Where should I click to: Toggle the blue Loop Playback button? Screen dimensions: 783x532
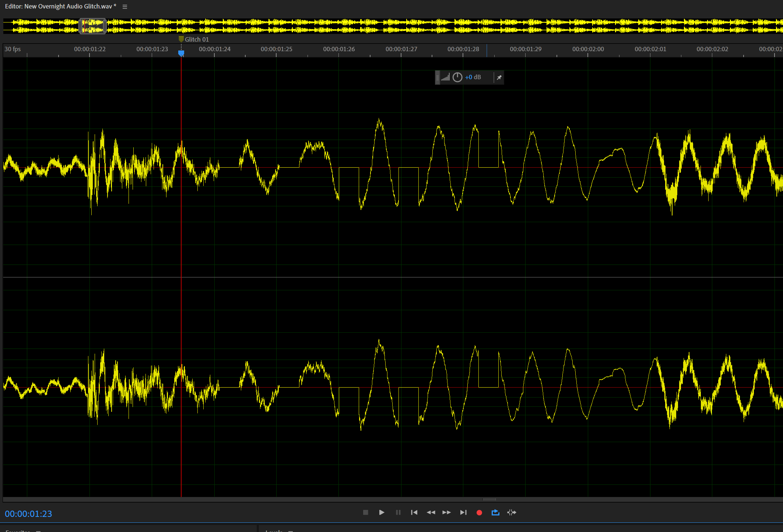(495, 512)
